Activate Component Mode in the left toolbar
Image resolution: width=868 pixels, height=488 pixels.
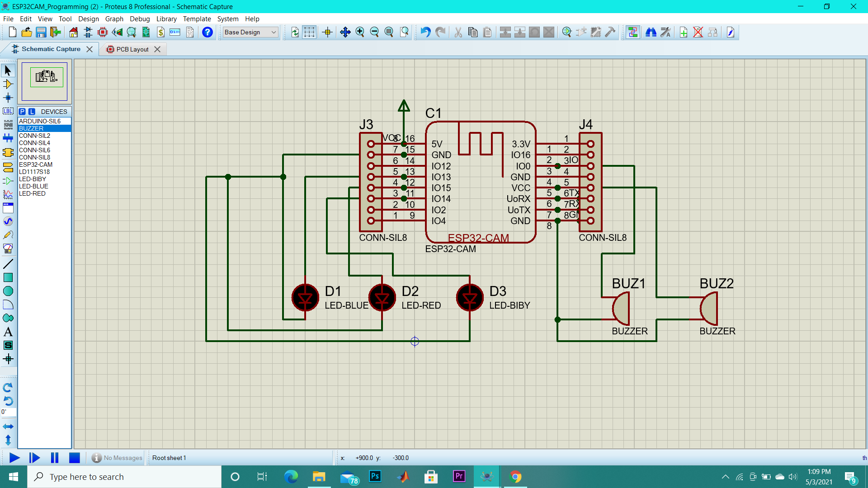[8, 84]
